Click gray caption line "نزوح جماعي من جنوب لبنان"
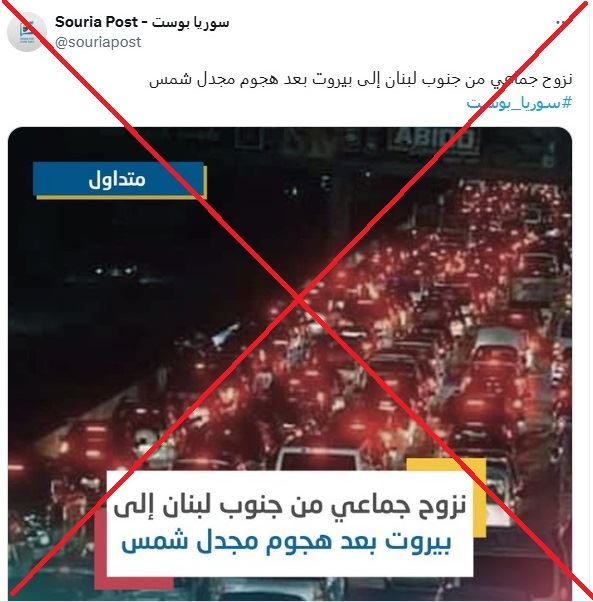The image size is (593, 602). point(290,505)
